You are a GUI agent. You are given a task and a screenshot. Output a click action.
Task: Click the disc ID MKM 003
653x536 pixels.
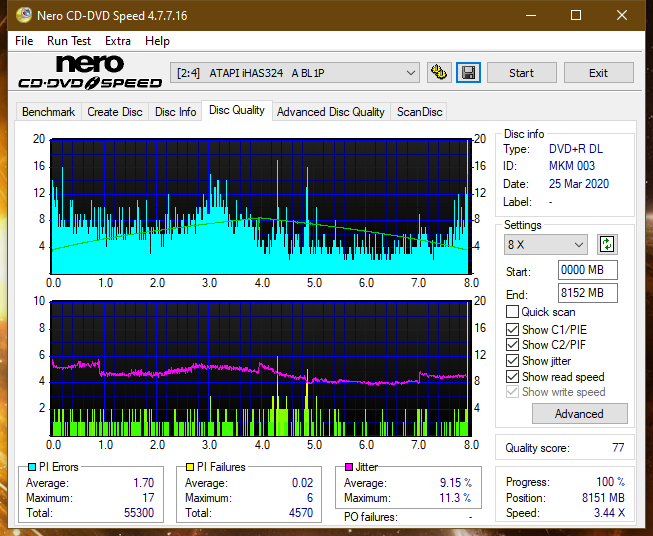pos(572,166)
